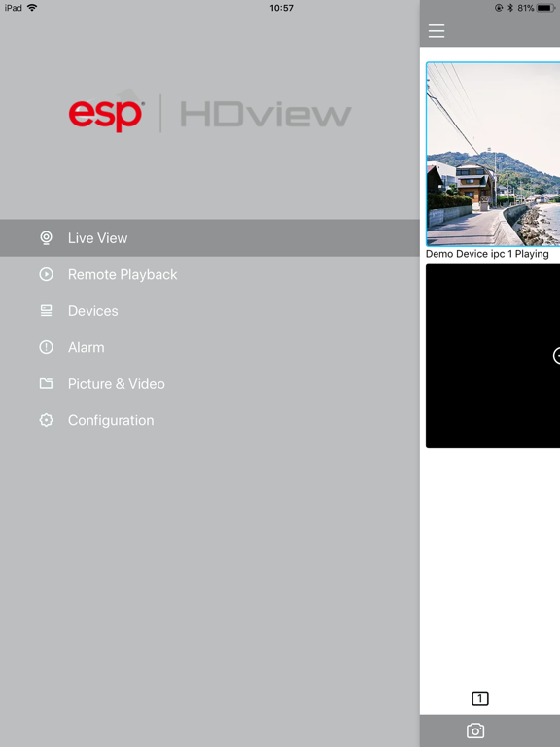
Task: Open Live View from side menu
Action: point(210,237)
